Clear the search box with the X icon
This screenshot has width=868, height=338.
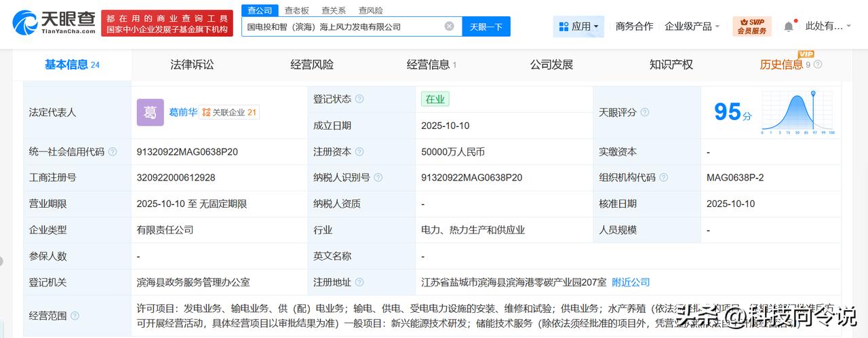tap(449, 26)
